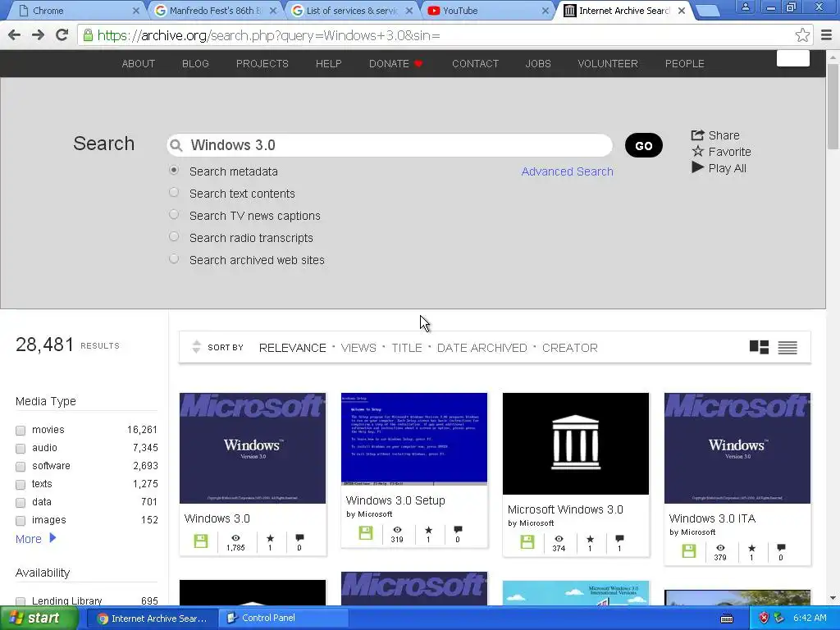Toggle sort direction arrows beside SORT BY

197,347
